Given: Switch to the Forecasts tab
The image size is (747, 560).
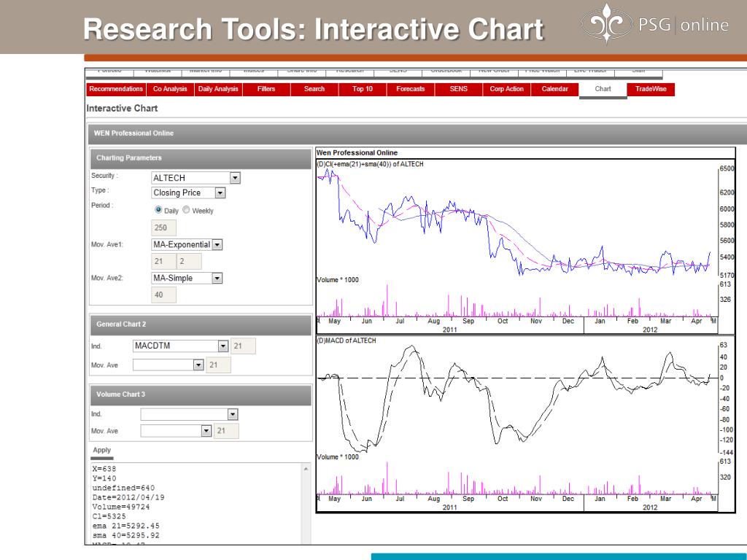Looking at the screenshot, I should point(411,89).
